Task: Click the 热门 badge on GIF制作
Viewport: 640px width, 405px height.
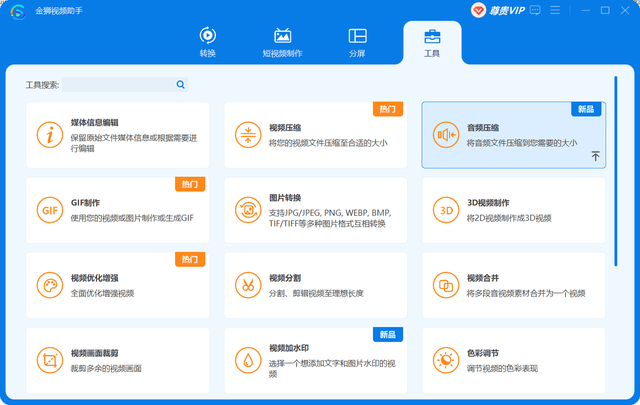Action: 190,184
